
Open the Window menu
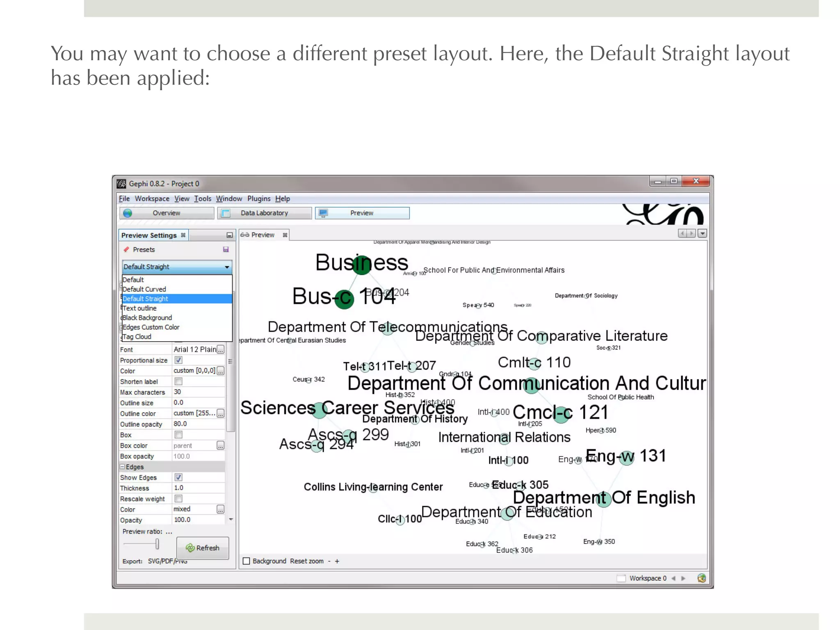coord(229,199)
